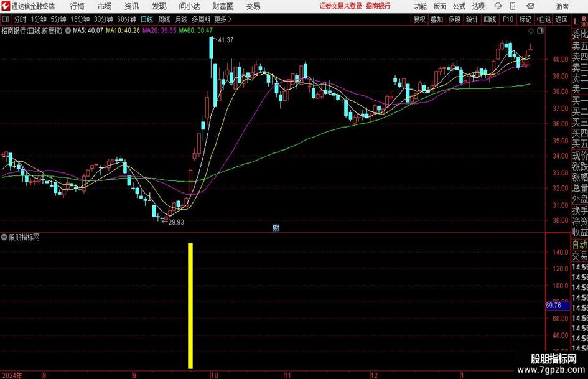Open the 股朋指标网 indicator dropdown circle
Screen dimensions: 588x379
pos(4,237)
